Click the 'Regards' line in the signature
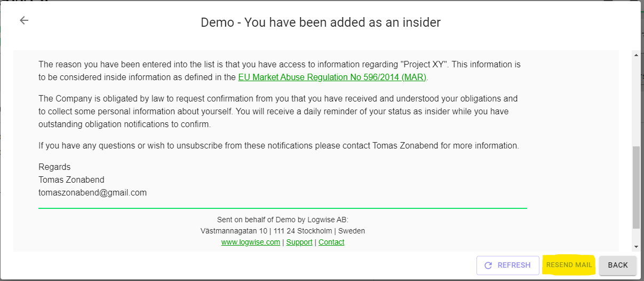Screen dimensions: 644x281 pos(54,167)
